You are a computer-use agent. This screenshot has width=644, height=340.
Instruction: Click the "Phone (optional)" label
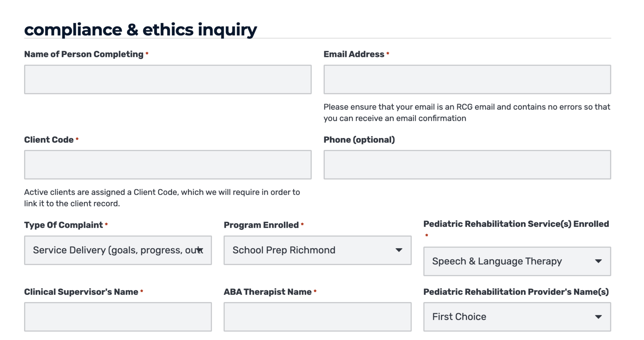pyautogui.click(x=359, y=140)
